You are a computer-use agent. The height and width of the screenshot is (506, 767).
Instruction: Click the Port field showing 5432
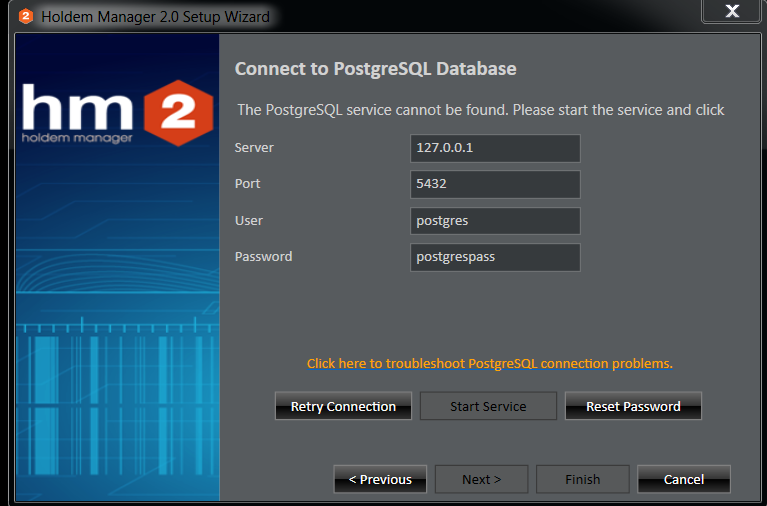pos(495,184)
